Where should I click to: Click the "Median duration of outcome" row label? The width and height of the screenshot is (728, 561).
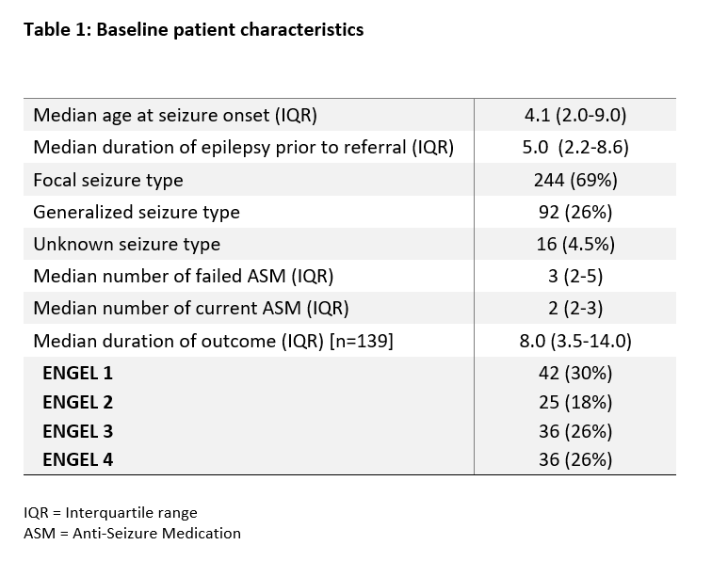(x=213, y=340)
